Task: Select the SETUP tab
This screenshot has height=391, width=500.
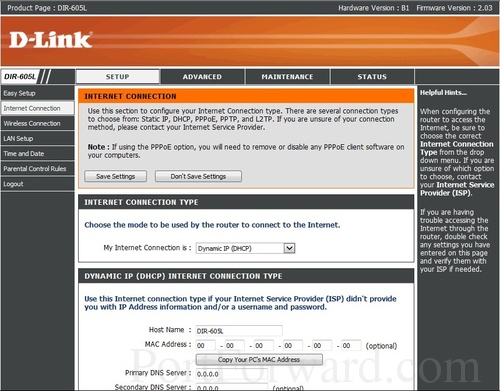Action: pyautogui.click(x=118, y=77)
